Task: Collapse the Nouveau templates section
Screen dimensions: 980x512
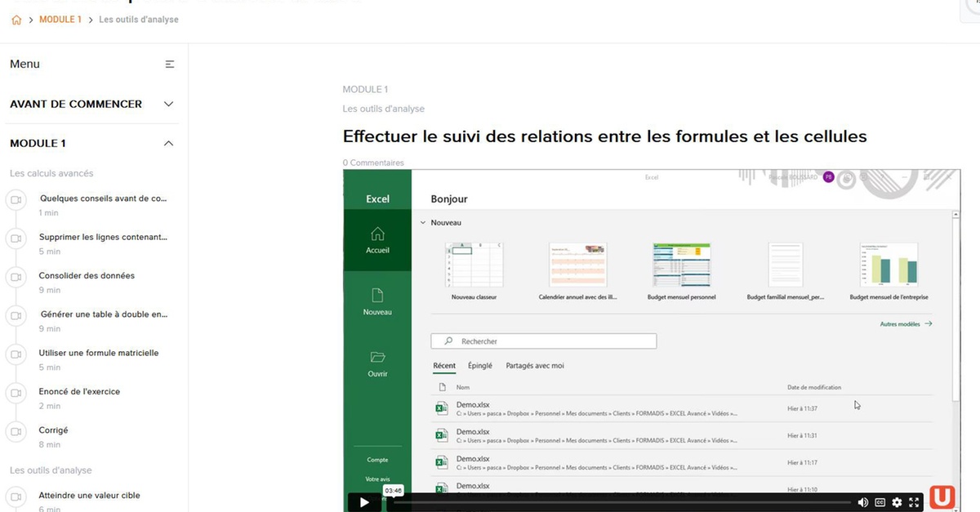Action: point(422,222)
